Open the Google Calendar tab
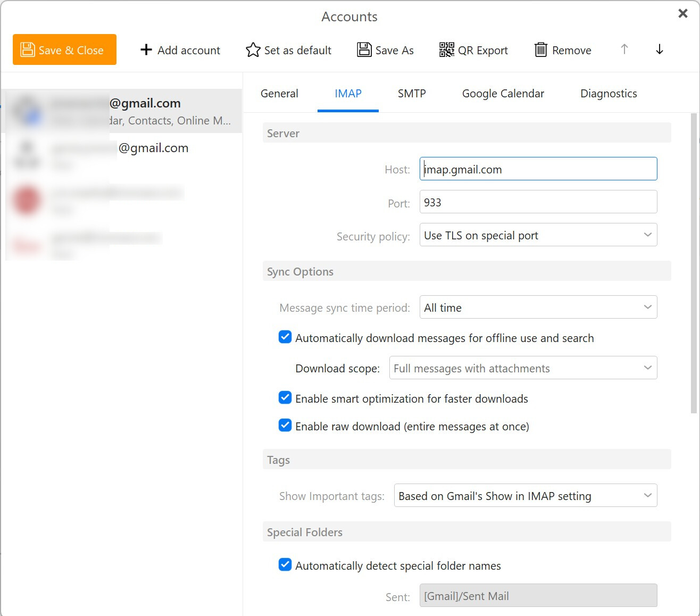The image size is (700, 616). (x=503, y=94)
